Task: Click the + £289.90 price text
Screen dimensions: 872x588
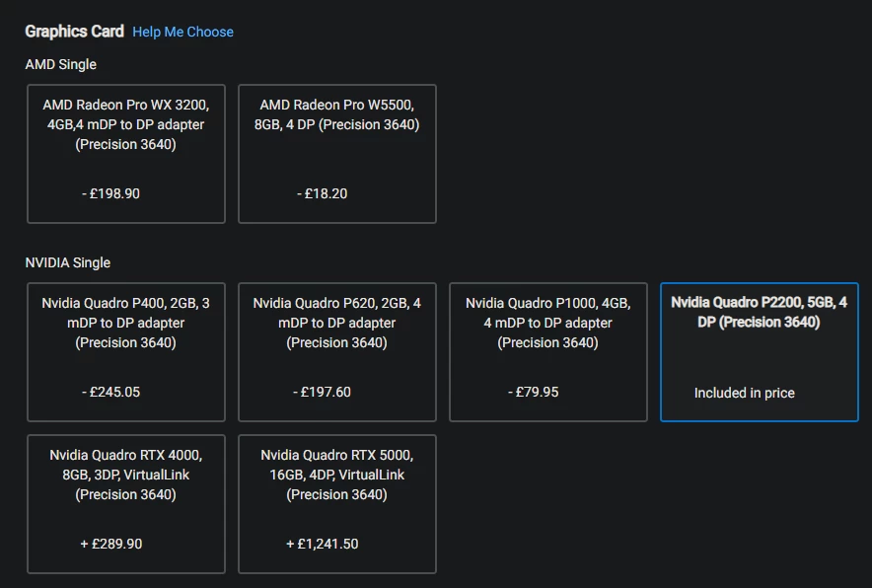Action: click(x=111, y=544)
